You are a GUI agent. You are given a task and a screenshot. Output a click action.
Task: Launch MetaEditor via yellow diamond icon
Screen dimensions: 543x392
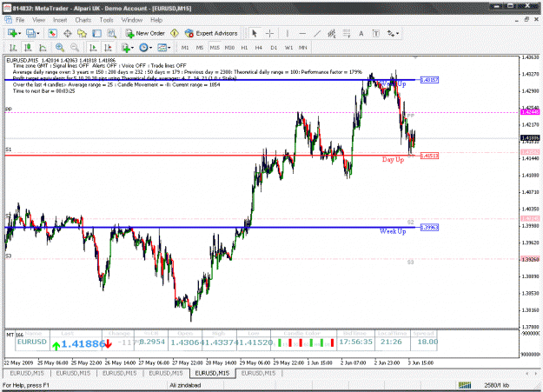tap(174, 33)
